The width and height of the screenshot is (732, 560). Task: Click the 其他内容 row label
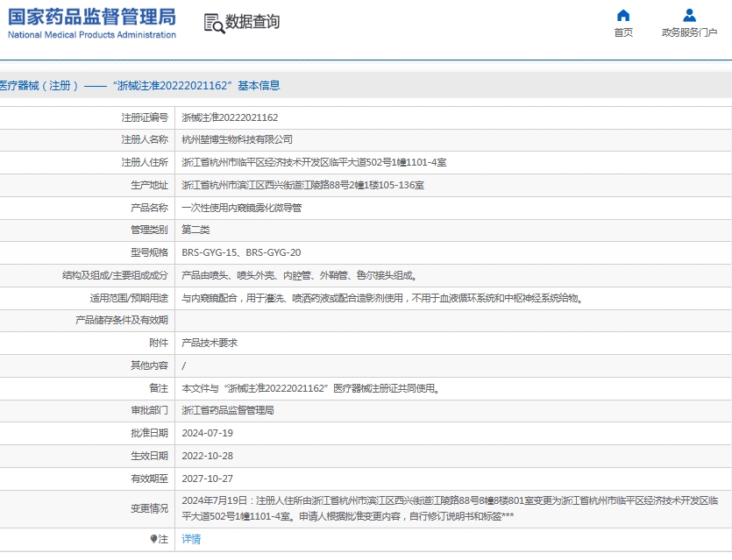coord(149,365)
